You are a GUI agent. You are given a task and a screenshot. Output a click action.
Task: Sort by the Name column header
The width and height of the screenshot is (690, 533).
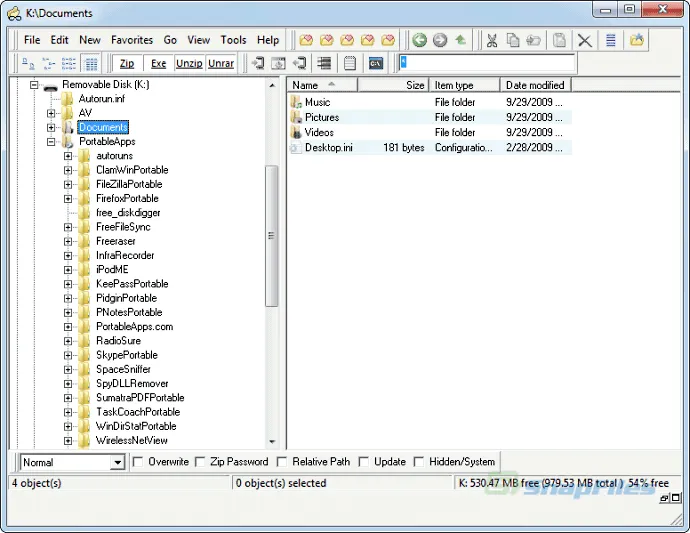323,85
